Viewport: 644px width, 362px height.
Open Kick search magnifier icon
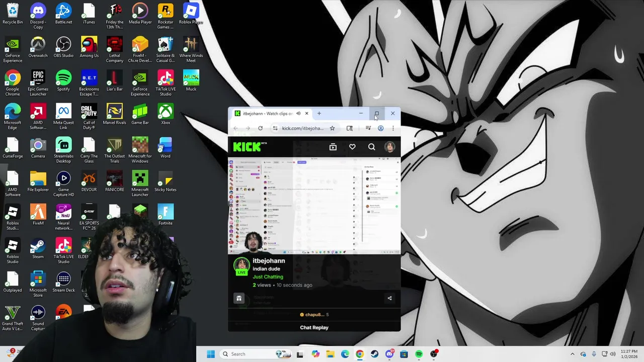pyautogui.click(x=371, y=147)
